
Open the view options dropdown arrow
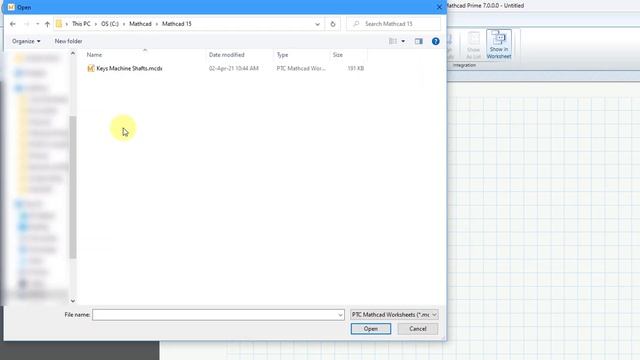coord(403,41)
